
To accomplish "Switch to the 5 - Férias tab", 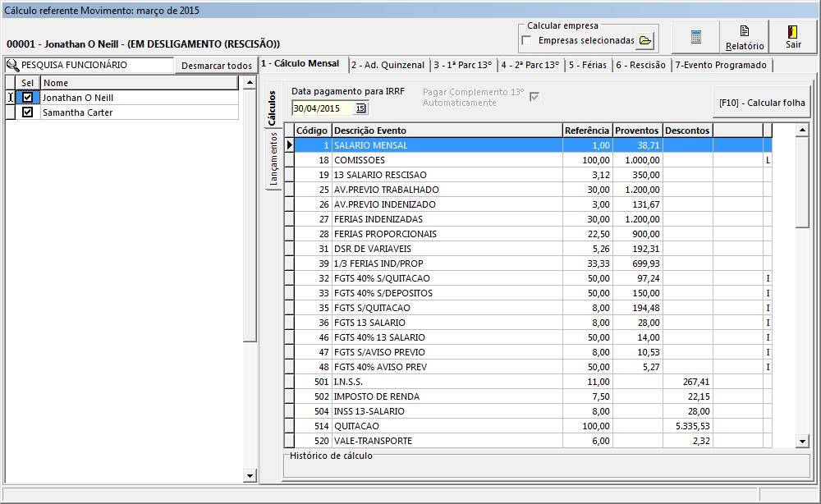I will click(587, 65).
